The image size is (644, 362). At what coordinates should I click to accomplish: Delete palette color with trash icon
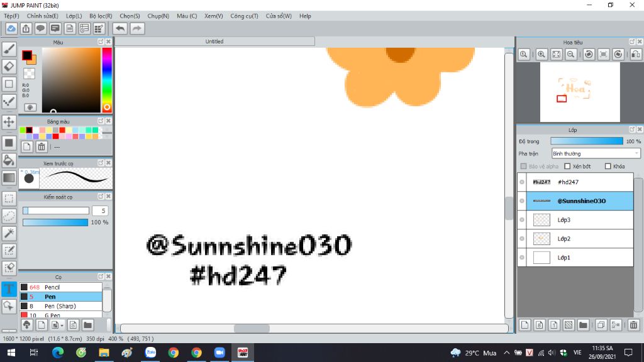[x=42, y=146]
